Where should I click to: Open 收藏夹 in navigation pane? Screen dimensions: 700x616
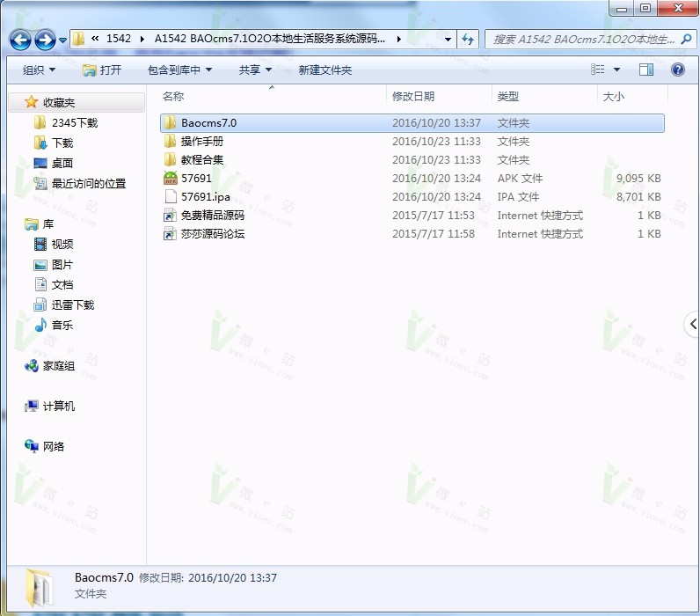[x=59, y=103]
